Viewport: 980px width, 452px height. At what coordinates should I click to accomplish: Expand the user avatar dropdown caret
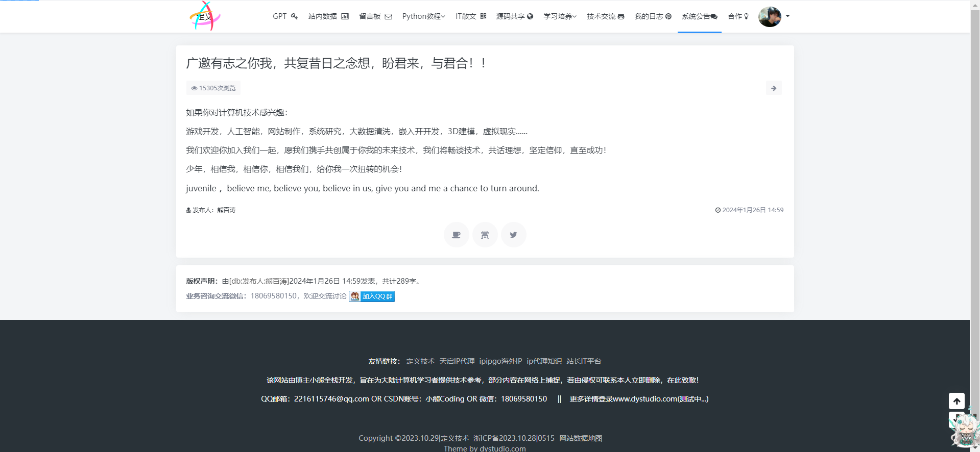coord(787,16)
